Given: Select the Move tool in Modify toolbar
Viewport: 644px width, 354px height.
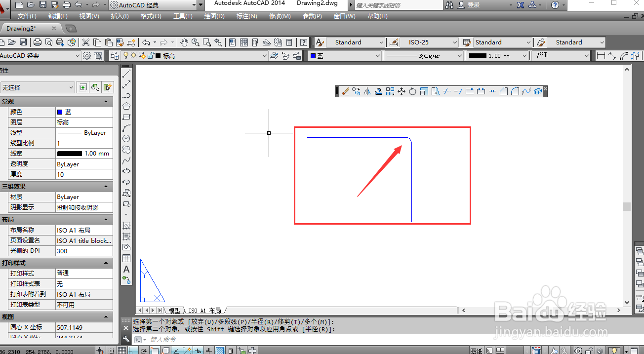Looking at the screenshot, I should [402, 91].
